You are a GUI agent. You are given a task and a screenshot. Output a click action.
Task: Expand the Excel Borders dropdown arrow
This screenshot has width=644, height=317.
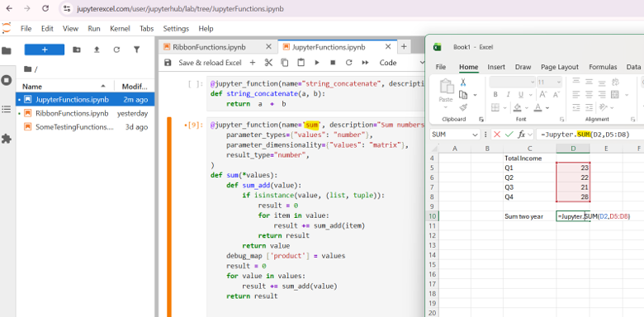click(x=505, y=108)
